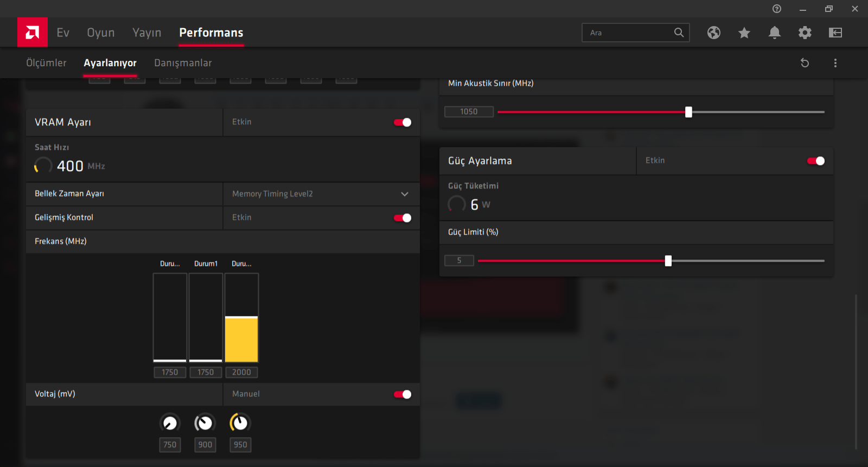Viewport: 868px width, 467px height.
Task: Click the 750 voltage value field
Action: [170, 445]
